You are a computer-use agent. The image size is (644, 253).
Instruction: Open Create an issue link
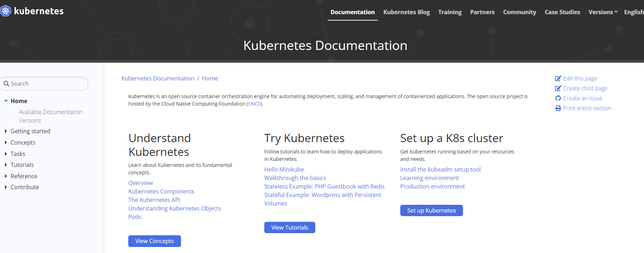(x=583, y=98)
